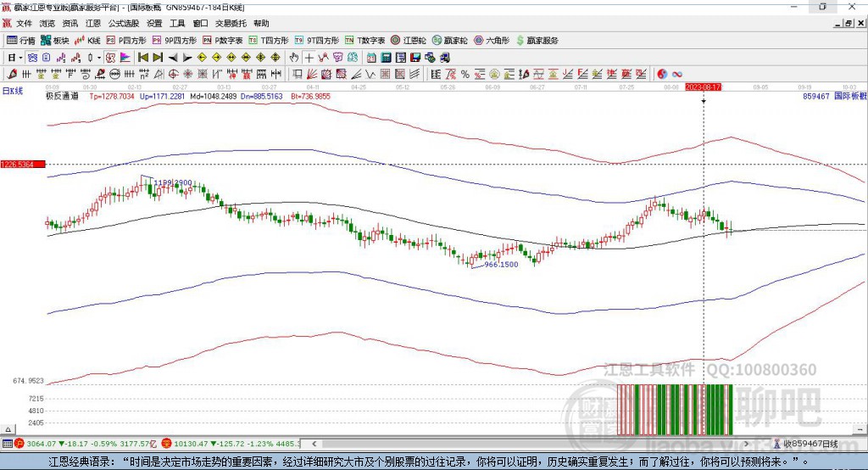
Task: Open the 帮助 menu
Action: tap(261, 23)
